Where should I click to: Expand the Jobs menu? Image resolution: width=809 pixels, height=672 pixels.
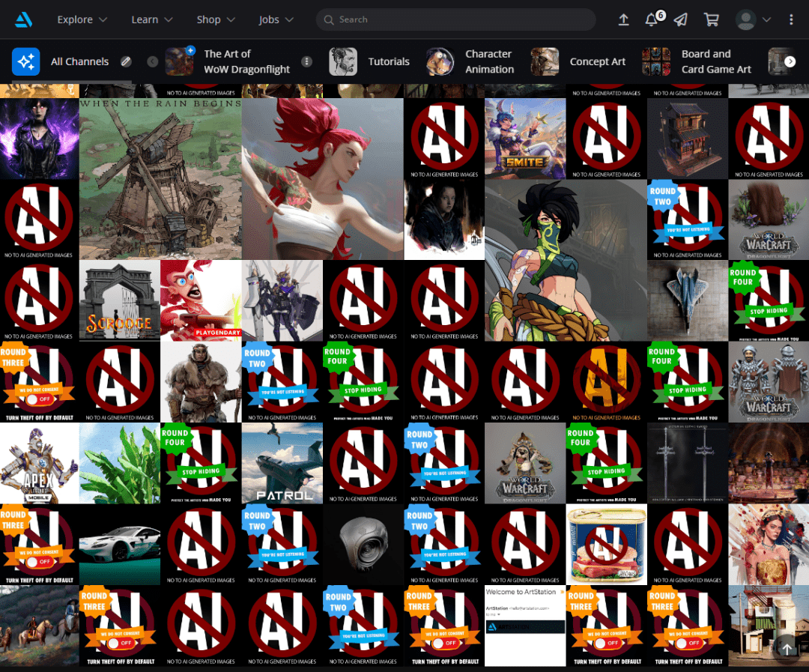276,19
